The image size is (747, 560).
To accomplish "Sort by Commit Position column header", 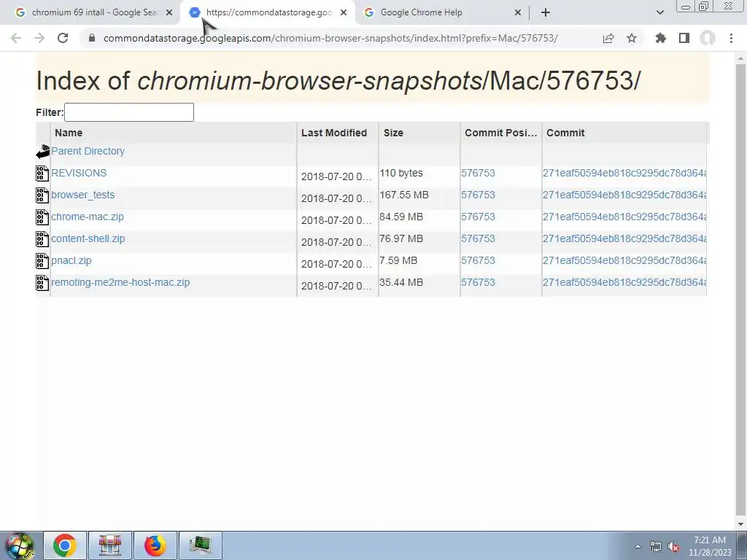I will point(501,133).
